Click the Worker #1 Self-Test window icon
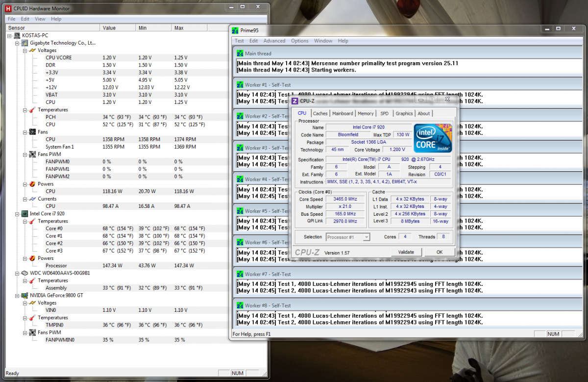The height and width of the screenshot is (382, 588). [240, 85]
